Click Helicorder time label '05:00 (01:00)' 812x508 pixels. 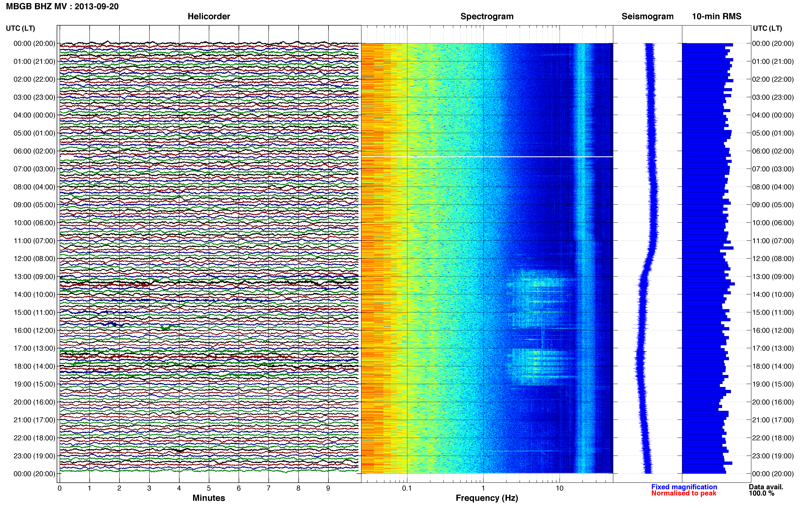coord(34,133)
